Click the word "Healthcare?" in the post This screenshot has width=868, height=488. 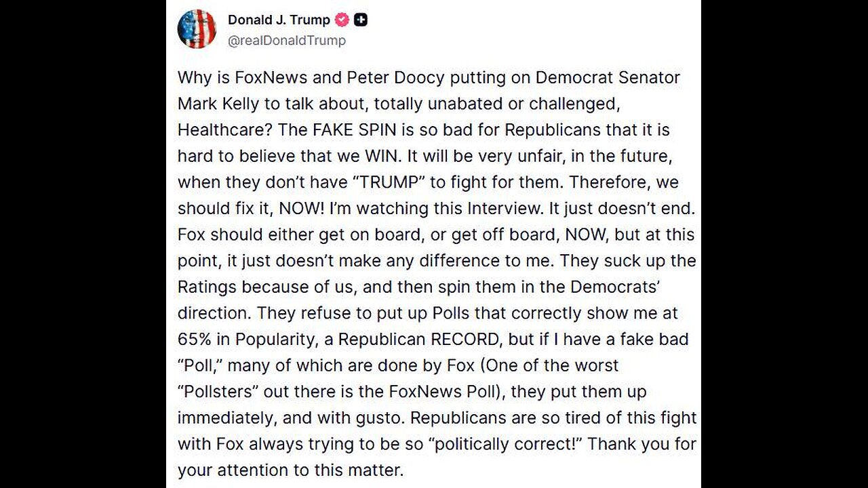220,129
